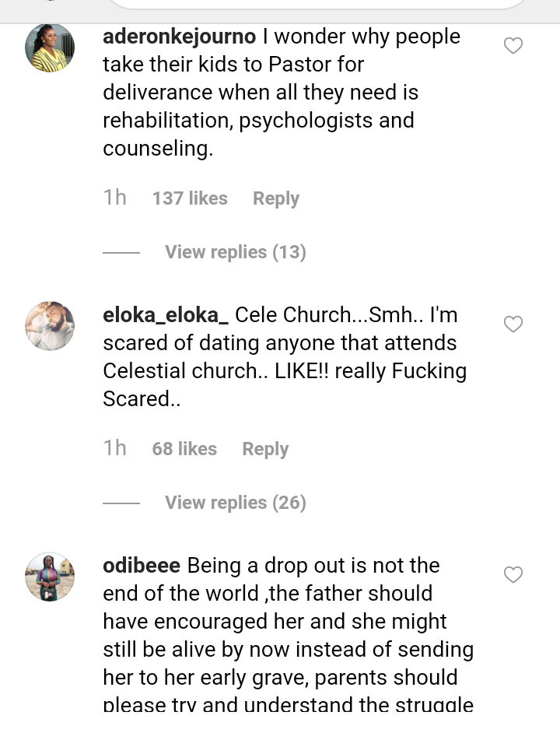Viewport: 560px width, 747px height.
Task: View odibeee's profile photo
Action: click(50, 577)
